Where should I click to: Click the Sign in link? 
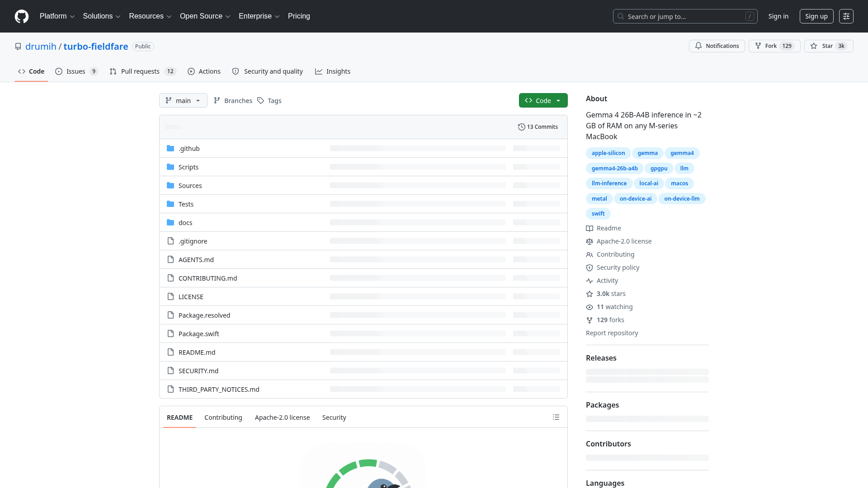point(778,16)
